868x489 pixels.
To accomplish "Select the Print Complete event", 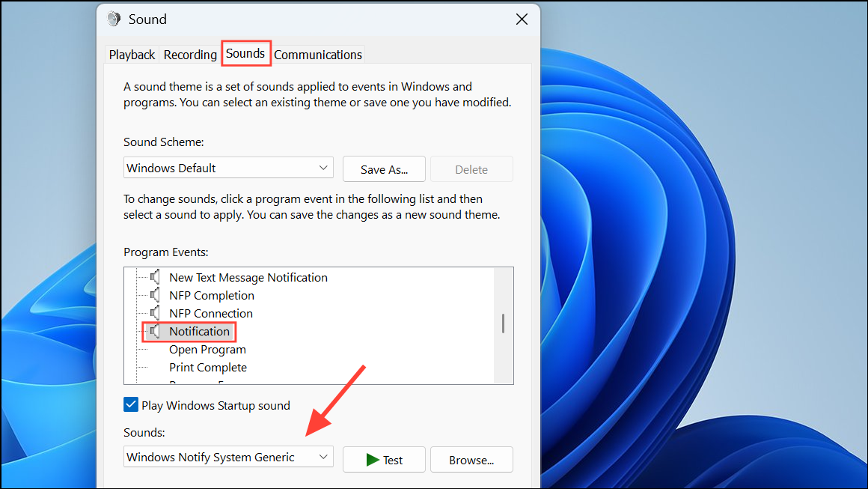I will 208,367.
